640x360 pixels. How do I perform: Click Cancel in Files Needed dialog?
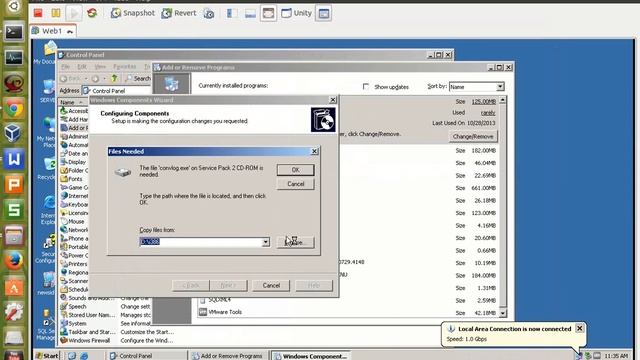[296, 184]
